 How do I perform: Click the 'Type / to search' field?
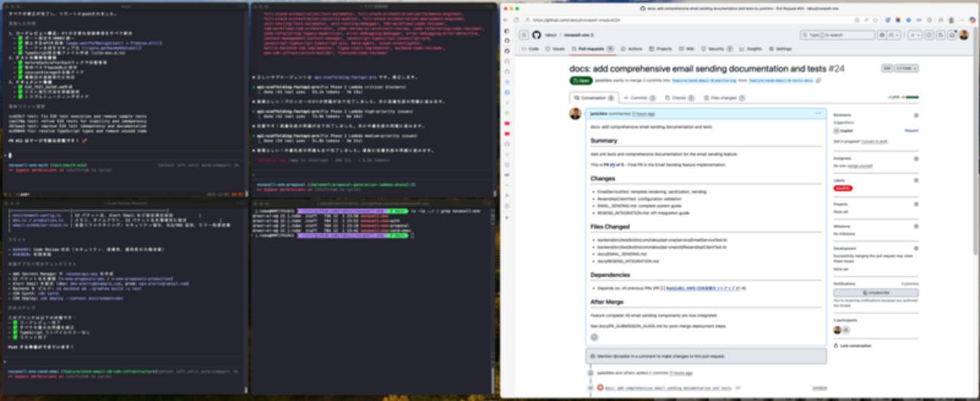(836, 35)
